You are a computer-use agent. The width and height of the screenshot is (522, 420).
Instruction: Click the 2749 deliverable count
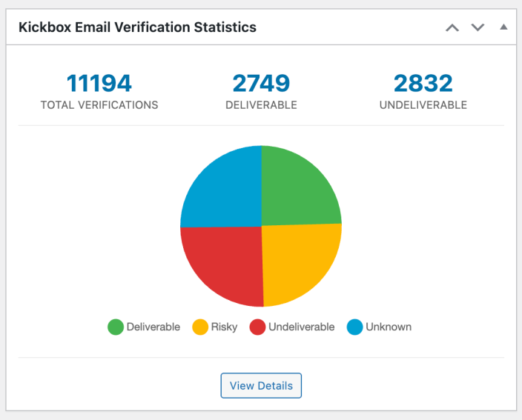[261, 83]
